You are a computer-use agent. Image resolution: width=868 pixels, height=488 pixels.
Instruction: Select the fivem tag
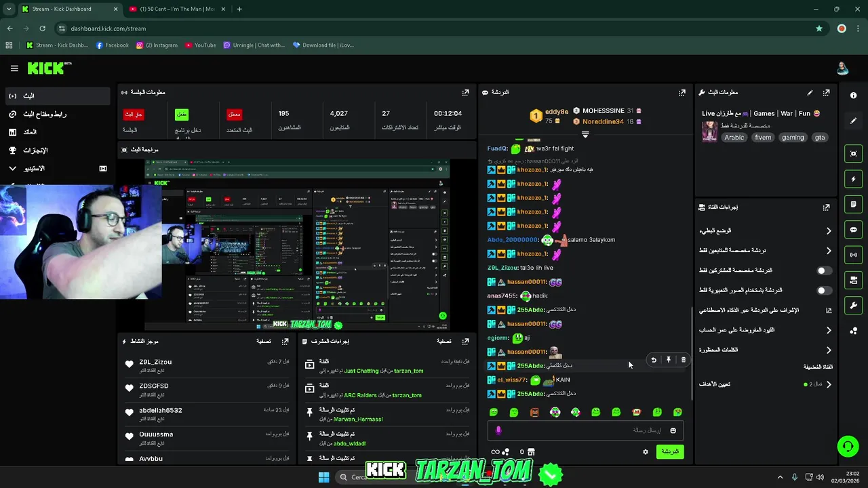[763, 138]
